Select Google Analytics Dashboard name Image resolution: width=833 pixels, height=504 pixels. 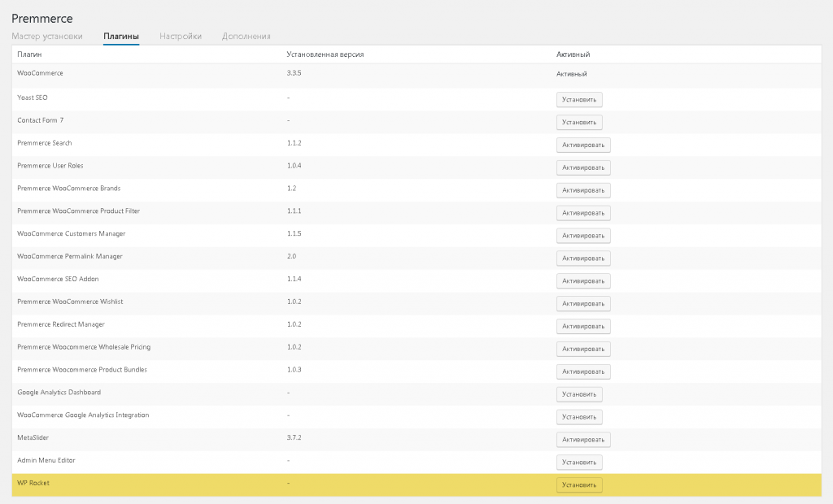(59, 393)
